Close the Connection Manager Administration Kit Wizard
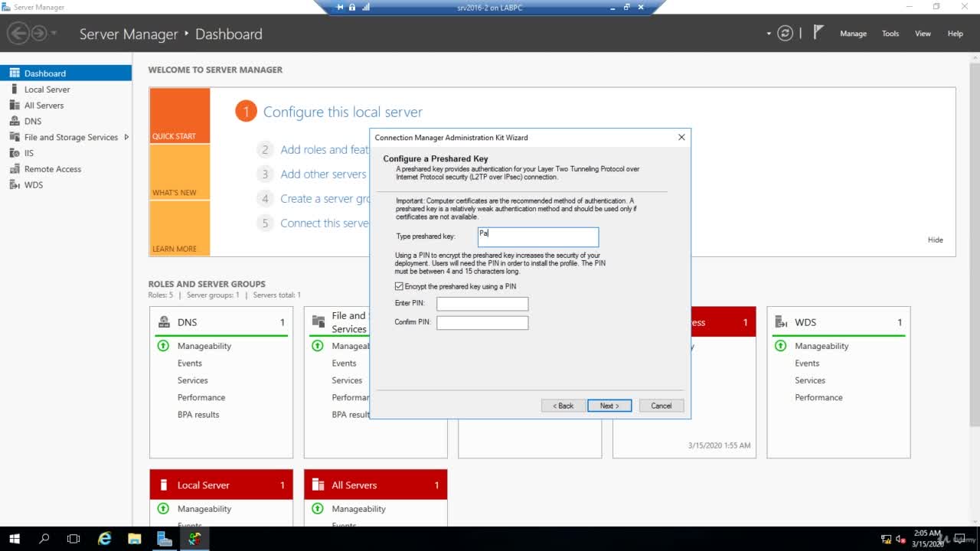Image resolution: width=980 pixels, height=551 pixels. coord(681,138)
